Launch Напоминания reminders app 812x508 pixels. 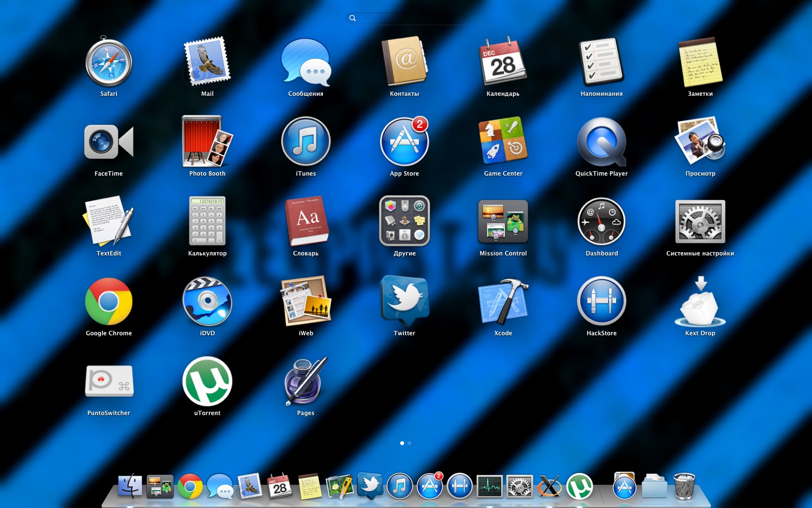(602, 62)
